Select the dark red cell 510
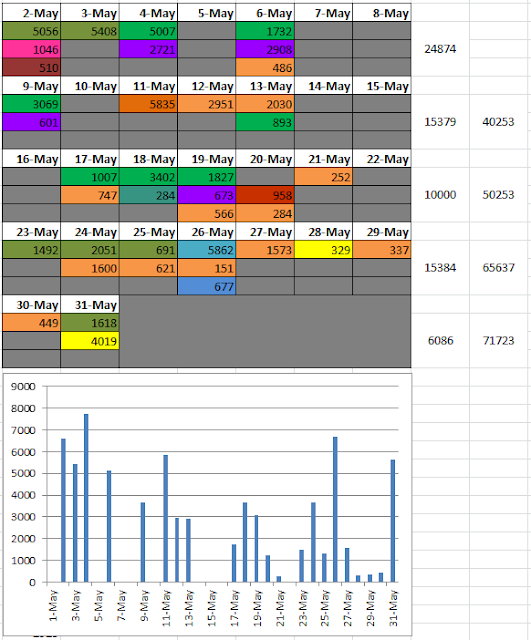531x640 pixels. (x=31, y=68)
